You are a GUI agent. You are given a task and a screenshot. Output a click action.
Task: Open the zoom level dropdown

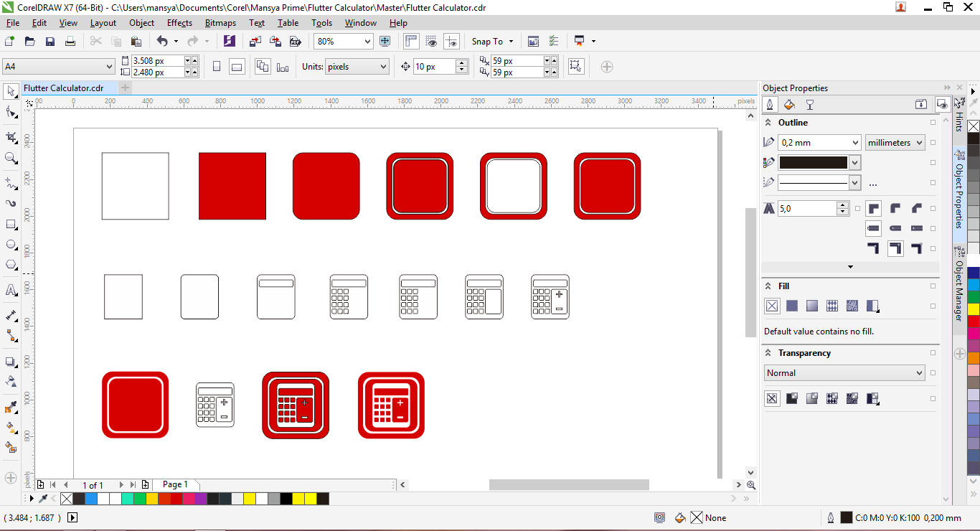point(367,42)
